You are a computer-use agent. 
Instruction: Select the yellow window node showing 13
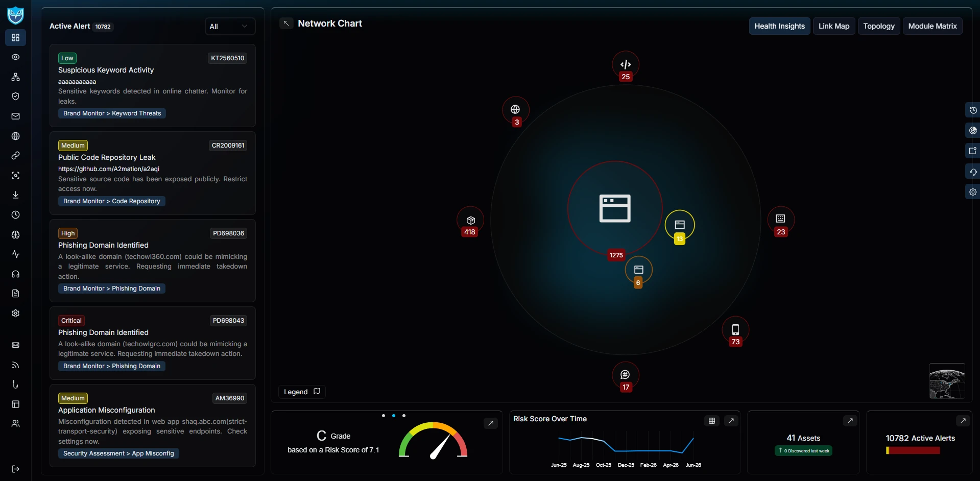tap(680, 225)
